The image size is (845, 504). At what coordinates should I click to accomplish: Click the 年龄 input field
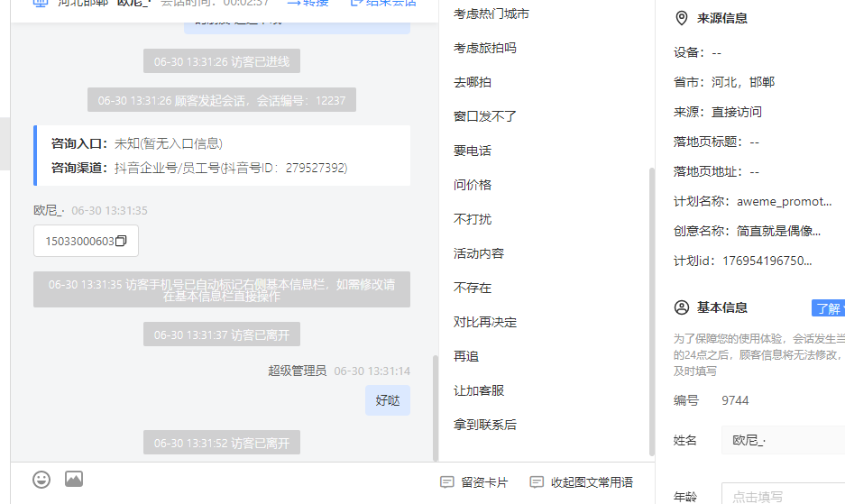783,494
